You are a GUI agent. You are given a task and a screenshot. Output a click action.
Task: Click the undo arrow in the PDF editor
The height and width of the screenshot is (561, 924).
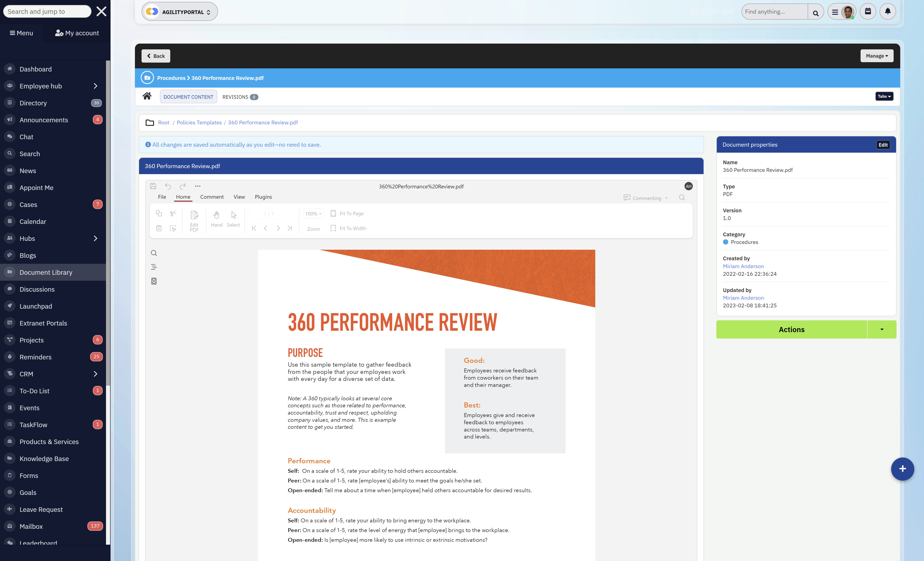[x=168, y=186]
